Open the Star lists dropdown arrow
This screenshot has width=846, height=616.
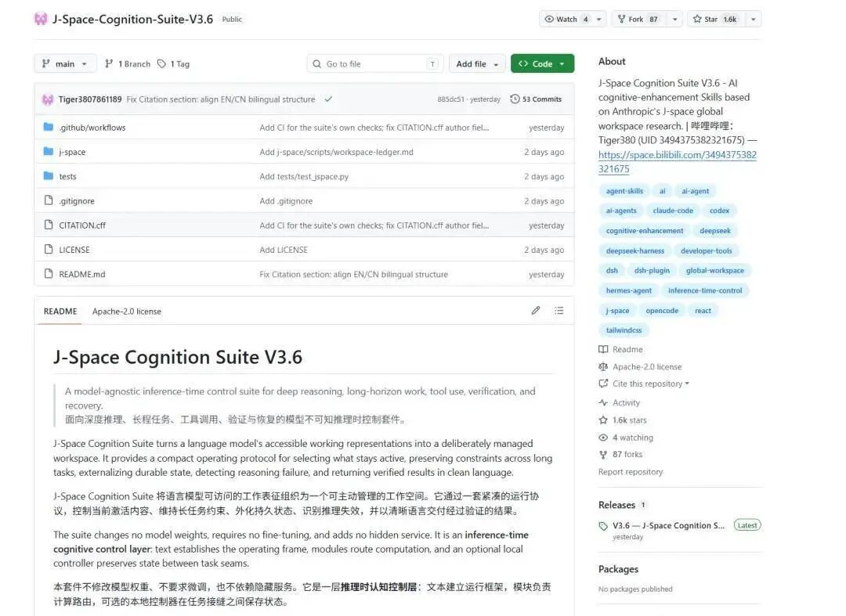click(754, 19)
